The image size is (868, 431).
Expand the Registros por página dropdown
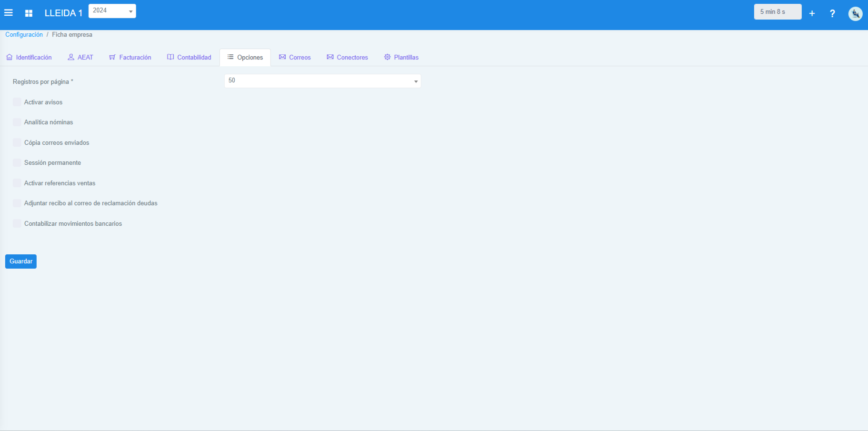click(x=322, y=81)
